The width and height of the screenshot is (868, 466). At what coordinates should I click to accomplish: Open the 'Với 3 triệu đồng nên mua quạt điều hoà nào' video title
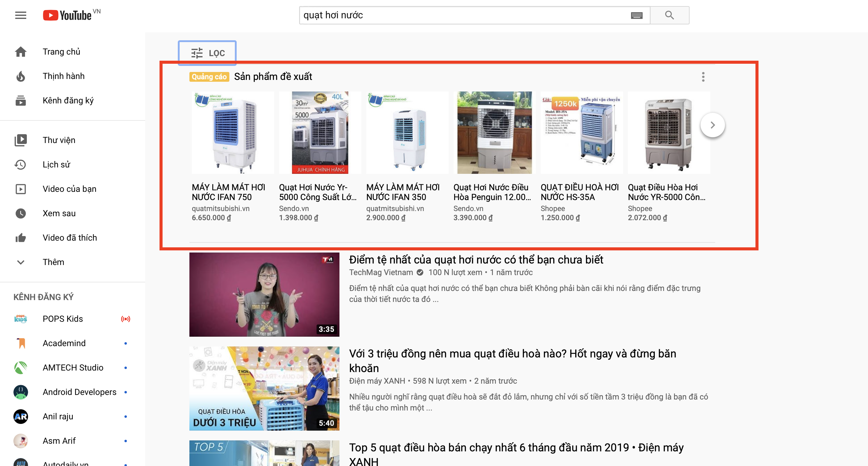click(512, 361)
